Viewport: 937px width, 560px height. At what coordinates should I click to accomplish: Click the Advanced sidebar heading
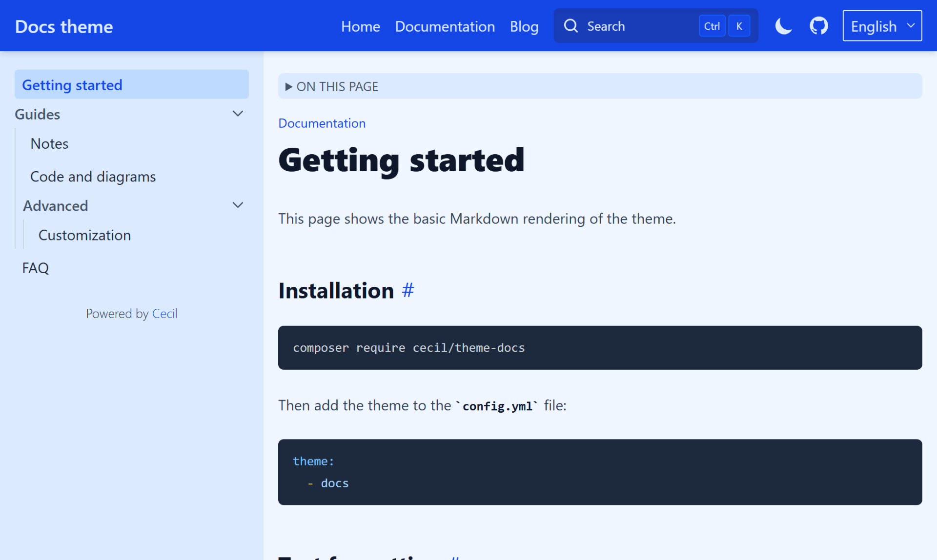pyautogui.click(x=56, y=206)
